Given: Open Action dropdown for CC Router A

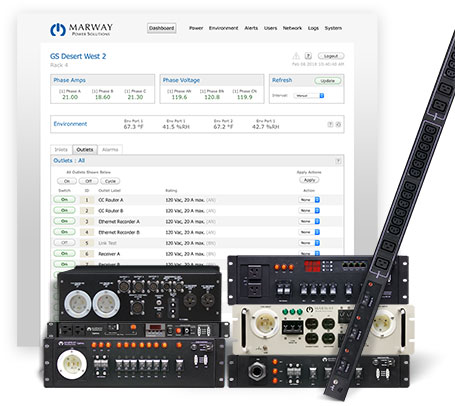Looking at the screenshot, I should (309, 200).
